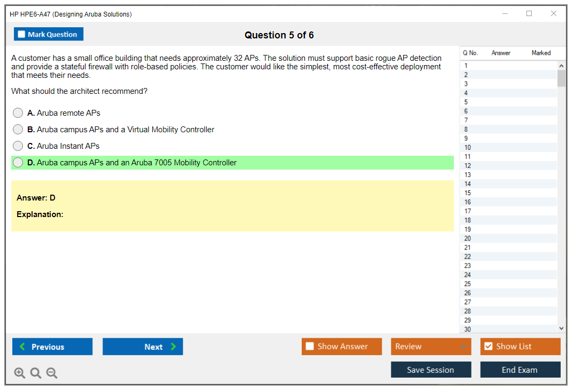
Task: Click the zoom out magnifier icon
Action: pyautogui.click(x=52, y=373)
